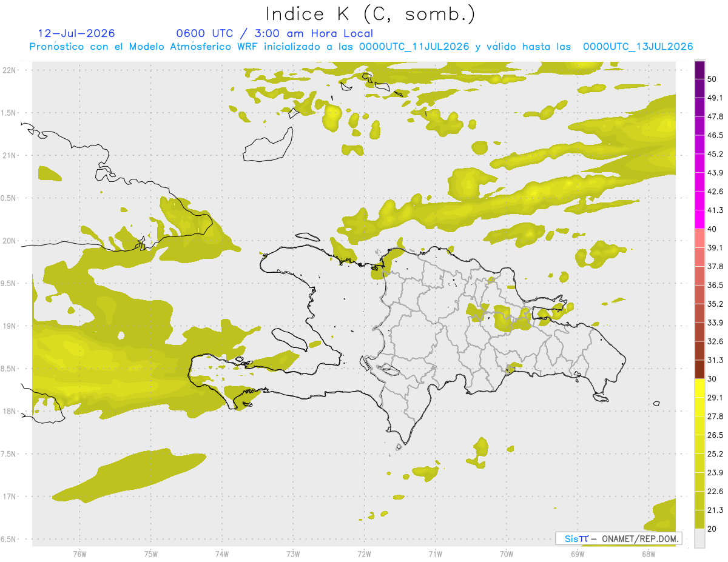Click legend value "39.1"
This screenshot has width=728, height=562.
715,247
